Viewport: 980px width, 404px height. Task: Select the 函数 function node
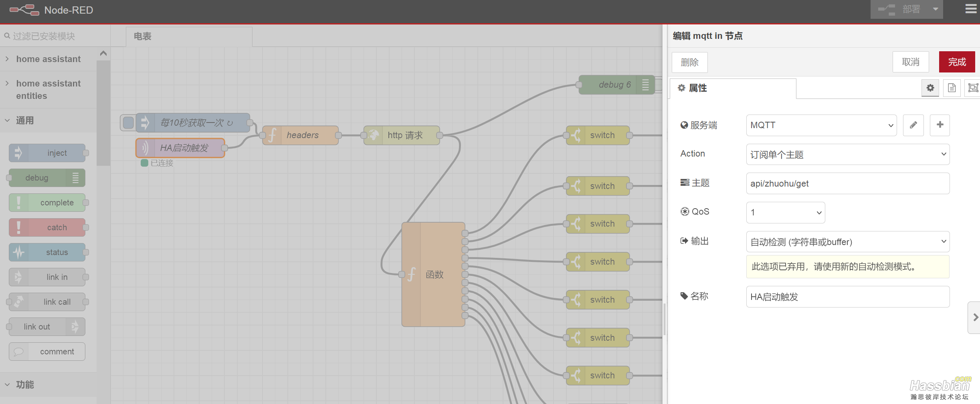[x=433, y=275]
